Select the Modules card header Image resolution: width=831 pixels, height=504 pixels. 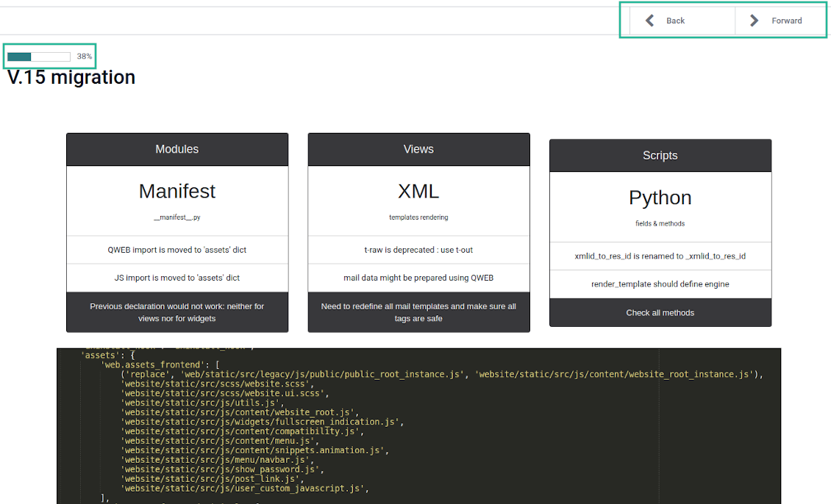pyautogui.click(x=177, y=149)
